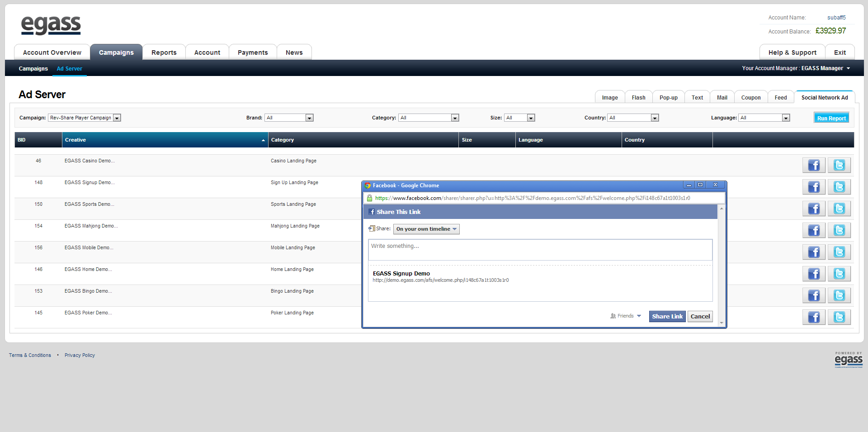Share EGASS Bingo Demo on Facebook
This screenshot has height=432, width=868.
coord(814,295)
